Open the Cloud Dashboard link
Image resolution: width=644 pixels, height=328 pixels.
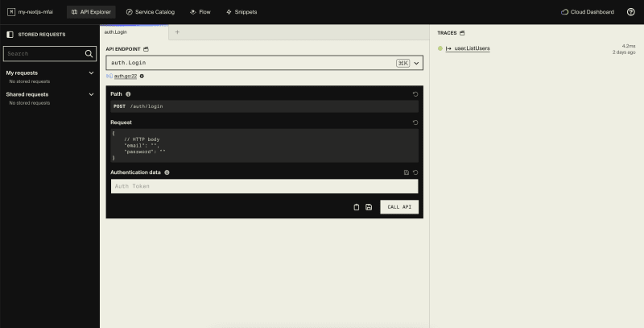click(588, 12)
